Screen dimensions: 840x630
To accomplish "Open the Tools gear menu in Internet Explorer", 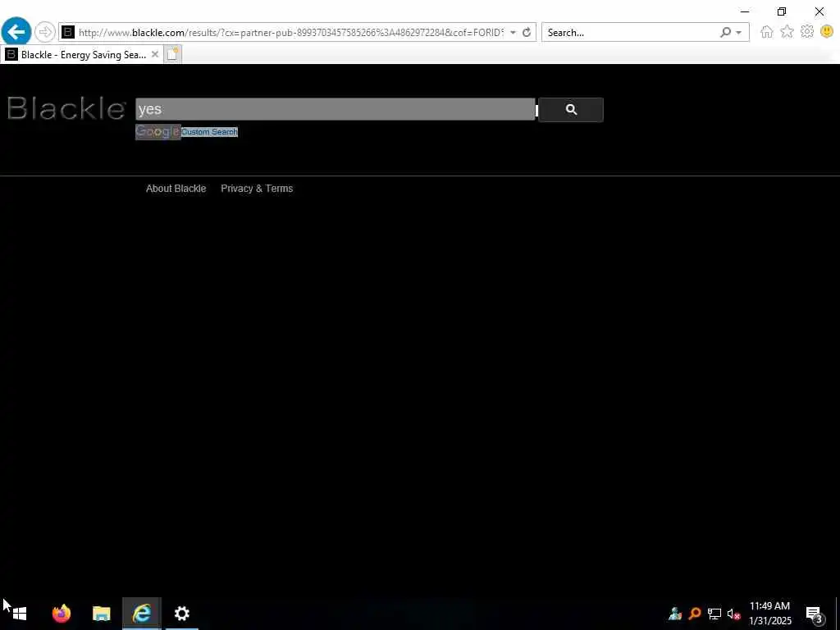I will coord(807,32).
